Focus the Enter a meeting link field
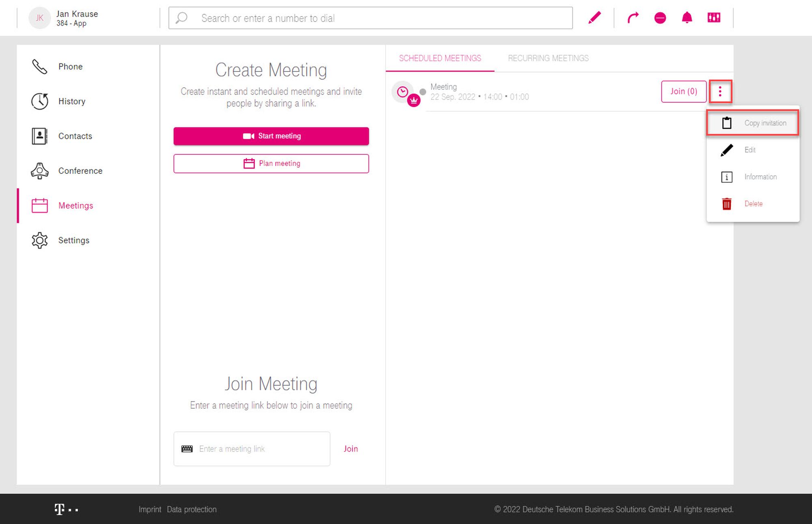The width and height of the screenshot is (812, 524). [x=260, y=449]
